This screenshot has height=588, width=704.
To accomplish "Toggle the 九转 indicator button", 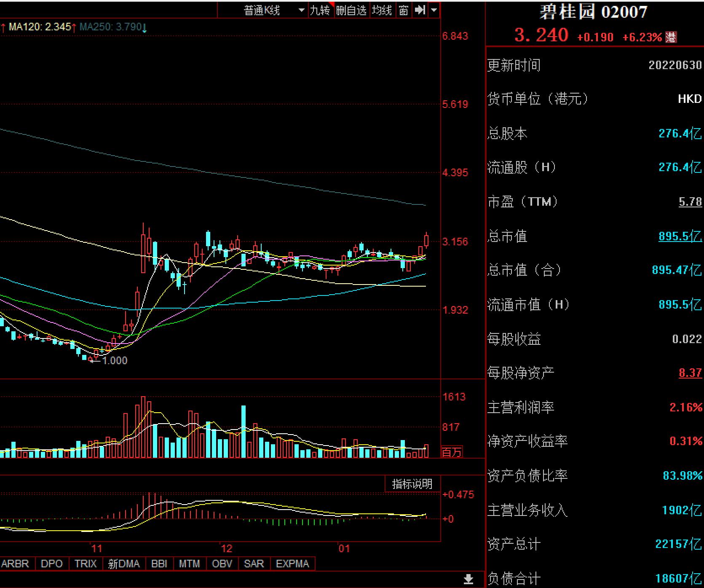I will (321, 10).
